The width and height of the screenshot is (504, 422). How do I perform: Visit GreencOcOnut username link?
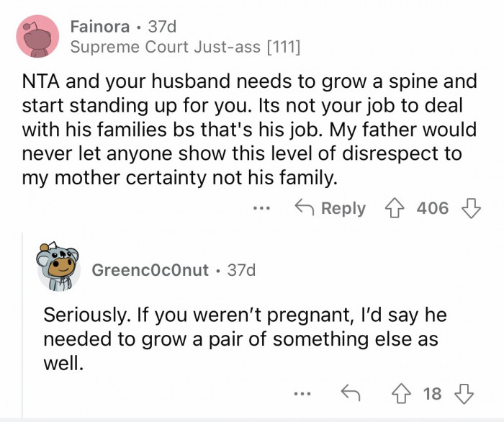(150, 270)
